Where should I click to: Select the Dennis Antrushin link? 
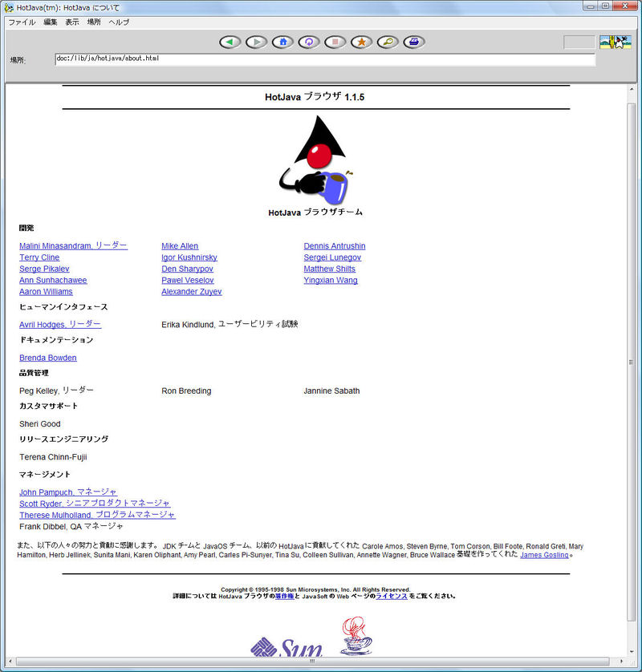(335, 246)
